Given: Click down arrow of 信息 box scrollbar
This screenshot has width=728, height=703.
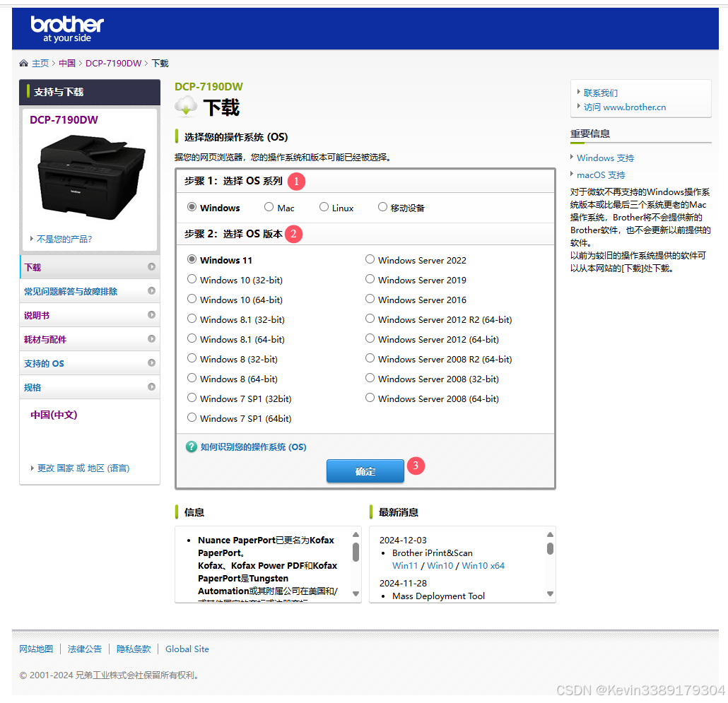Looking at the screenshot, I should pyautogui.click(x=356, y=593).
